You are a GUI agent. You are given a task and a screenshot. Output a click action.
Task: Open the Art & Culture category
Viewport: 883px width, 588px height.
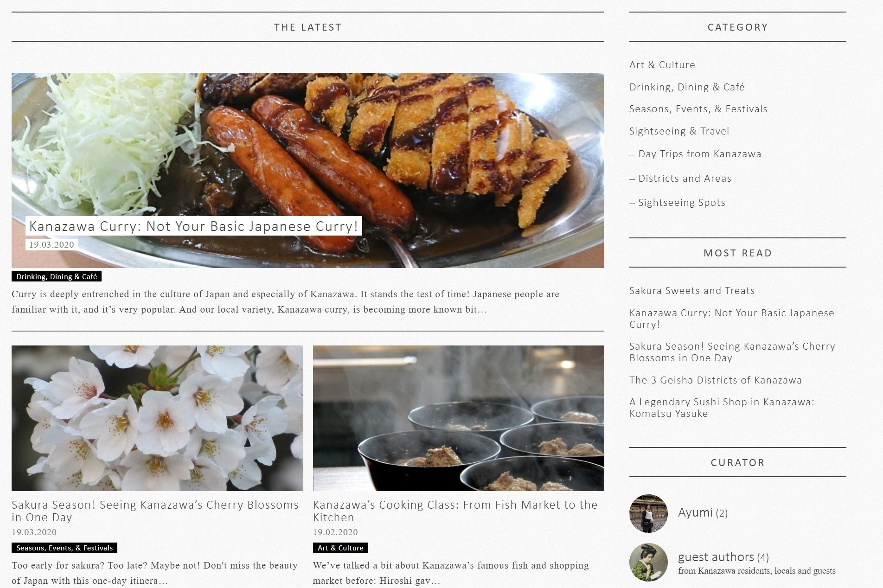[x=662, y=65]
